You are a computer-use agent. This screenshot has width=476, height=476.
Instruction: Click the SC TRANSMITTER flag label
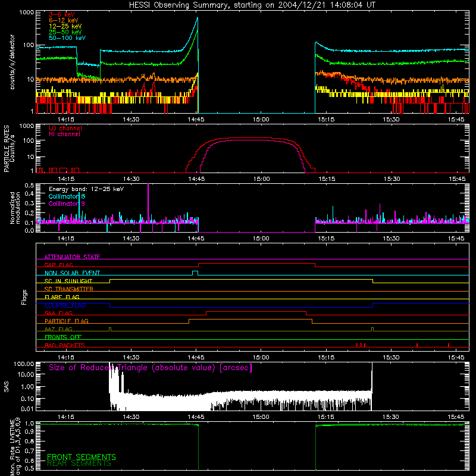pos(68,289)
